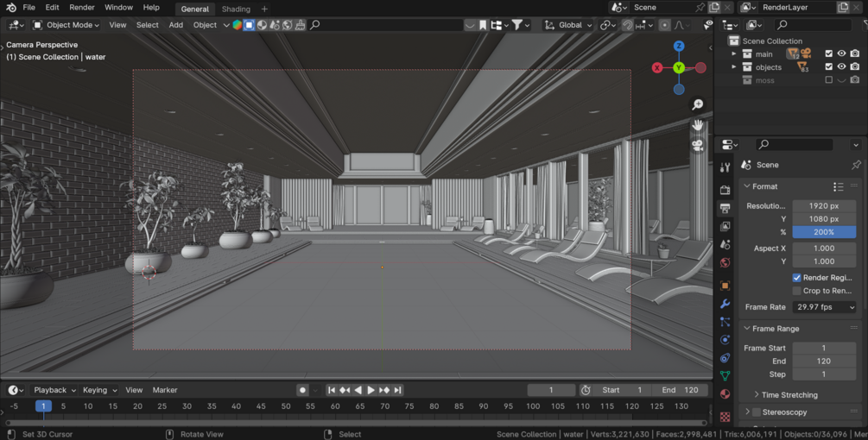Click the Blender logo menu icon
This screenshot has width=868, height=440.
[11, 8]
